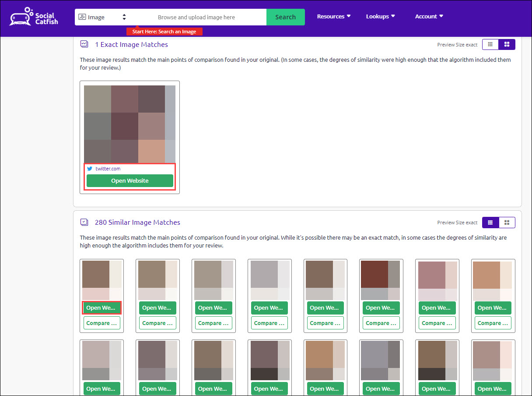Viewport: 532px width, 396px height.
Task: Click 'Preview Size exact' in Exact Matches section
Action: (457, 45)
